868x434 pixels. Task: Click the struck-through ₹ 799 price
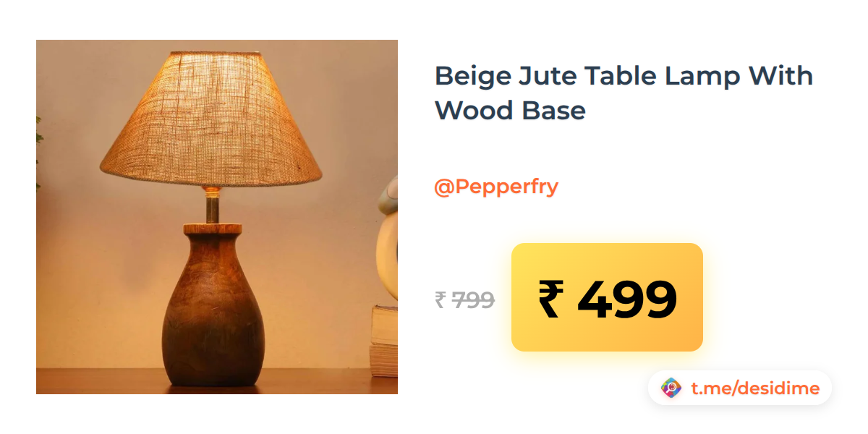click(464, 299)
